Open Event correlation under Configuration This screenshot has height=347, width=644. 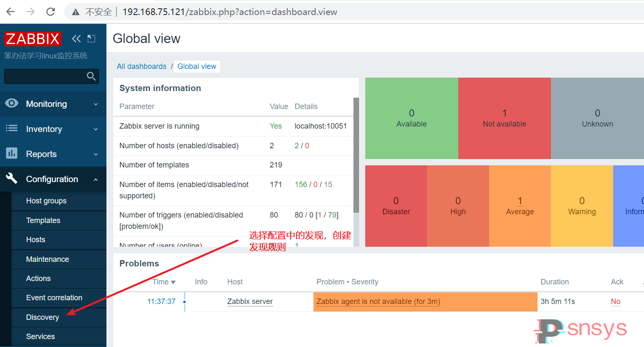click(x=54, y=298)
